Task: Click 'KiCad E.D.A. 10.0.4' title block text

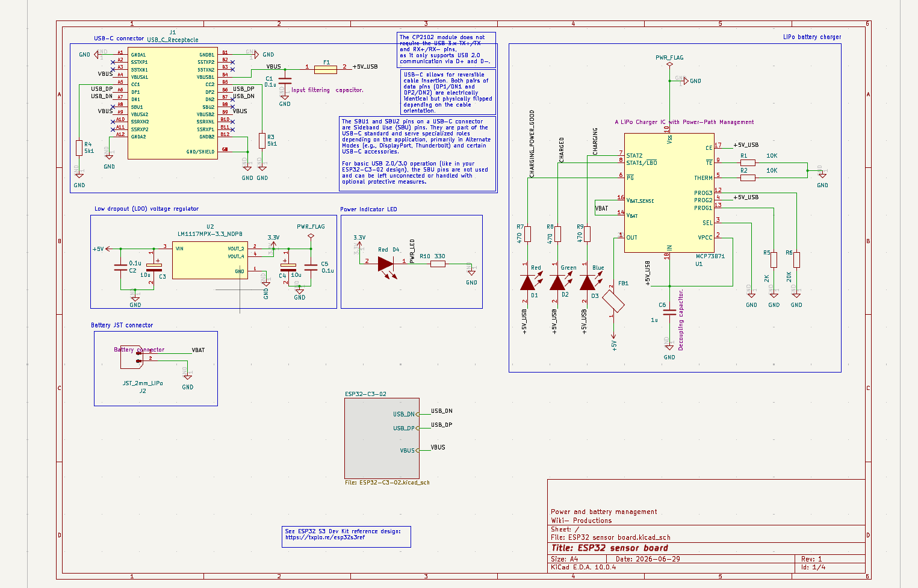Action: 584,567
